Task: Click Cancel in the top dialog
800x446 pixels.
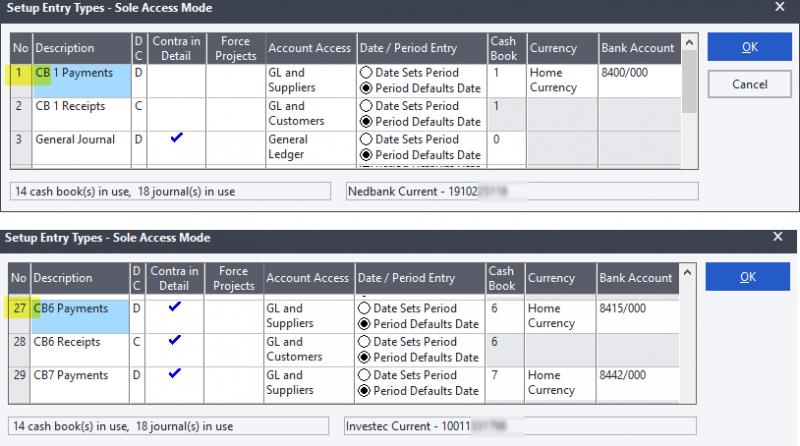Action: [749, 85]
